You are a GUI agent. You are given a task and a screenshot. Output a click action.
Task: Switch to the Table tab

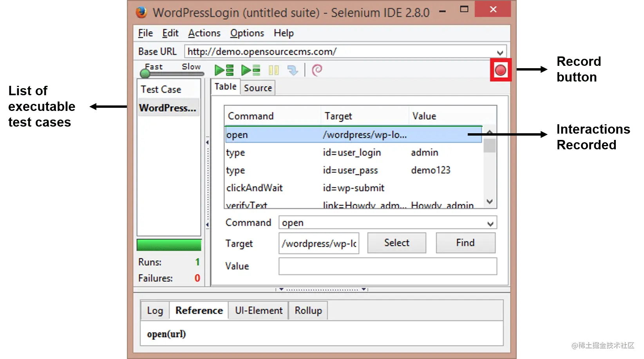pos(225,87)
